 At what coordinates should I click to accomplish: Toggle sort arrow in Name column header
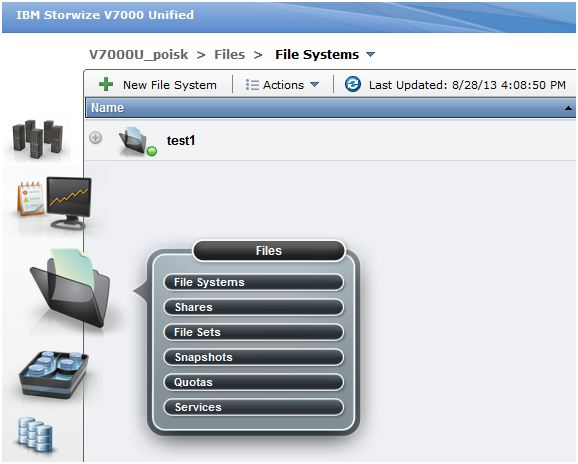coord(568,108)
